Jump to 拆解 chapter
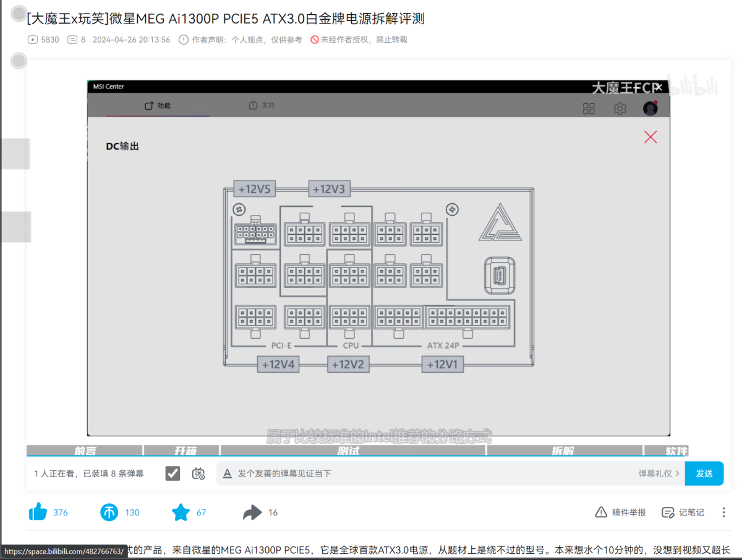 click(x=565, y=451)
